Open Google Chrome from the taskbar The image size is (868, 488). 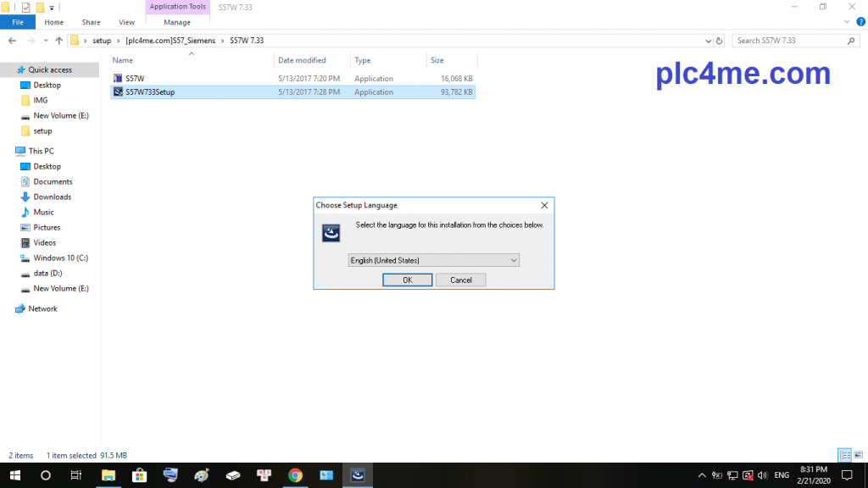(295, 475)
